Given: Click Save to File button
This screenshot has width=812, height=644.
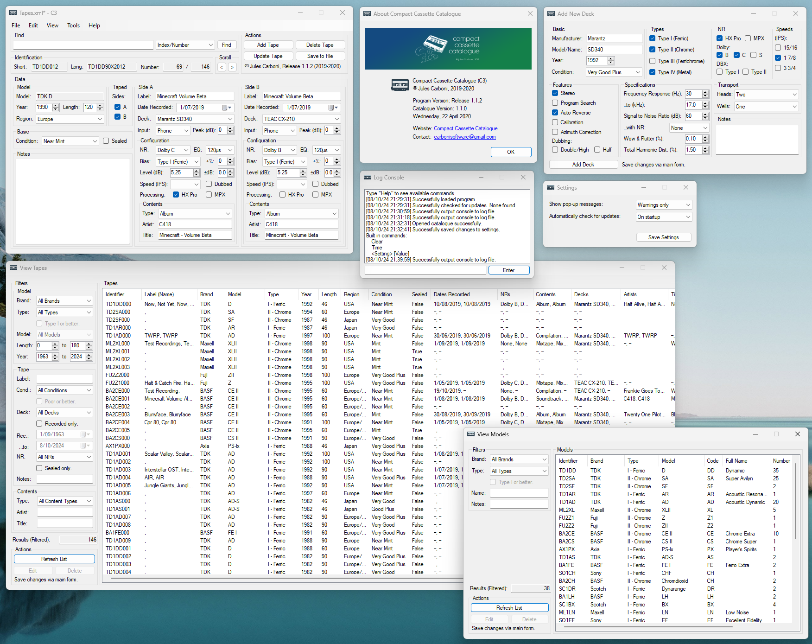Looking at the screenshot, I should (320, 56).
